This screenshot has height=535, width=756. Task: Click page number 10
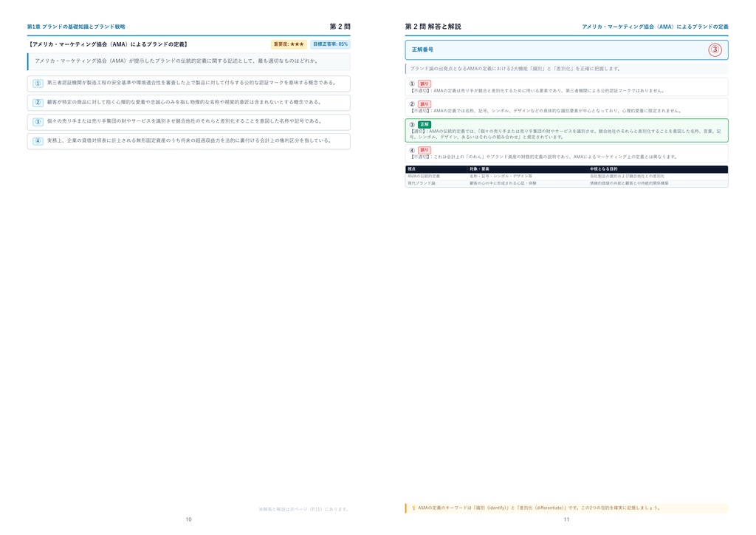click(188, 519)
